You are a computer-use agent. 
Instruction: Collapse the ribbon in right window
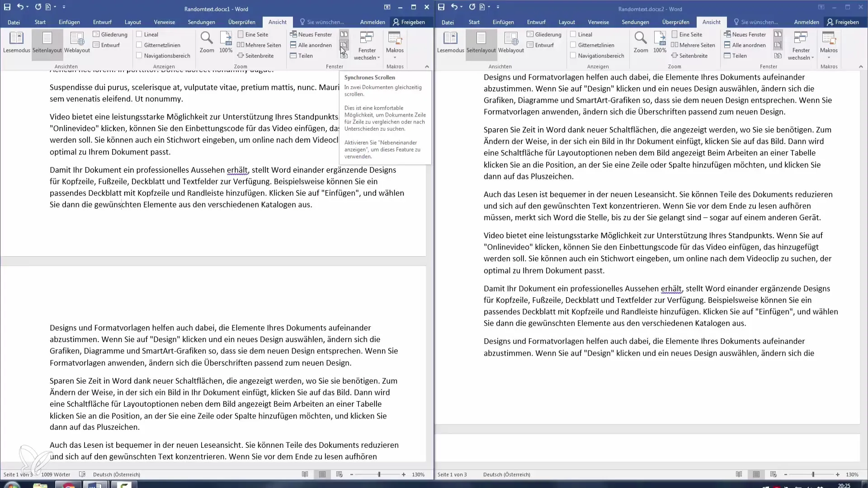pos(861,66)
